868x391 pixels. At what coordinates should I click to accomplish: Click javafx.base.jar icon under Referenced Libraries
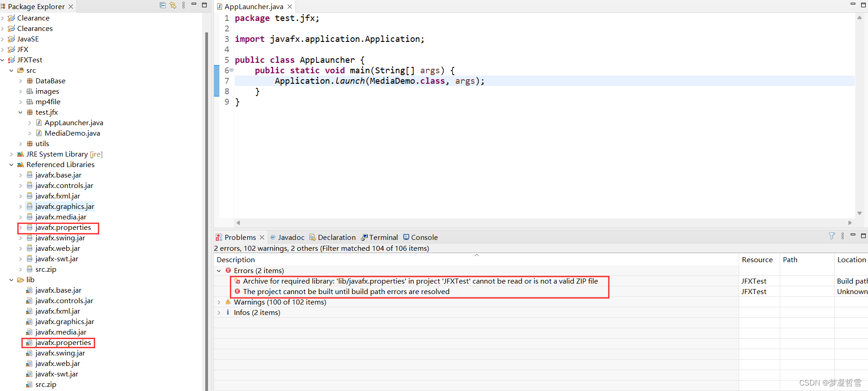click(x=30, y=175)
